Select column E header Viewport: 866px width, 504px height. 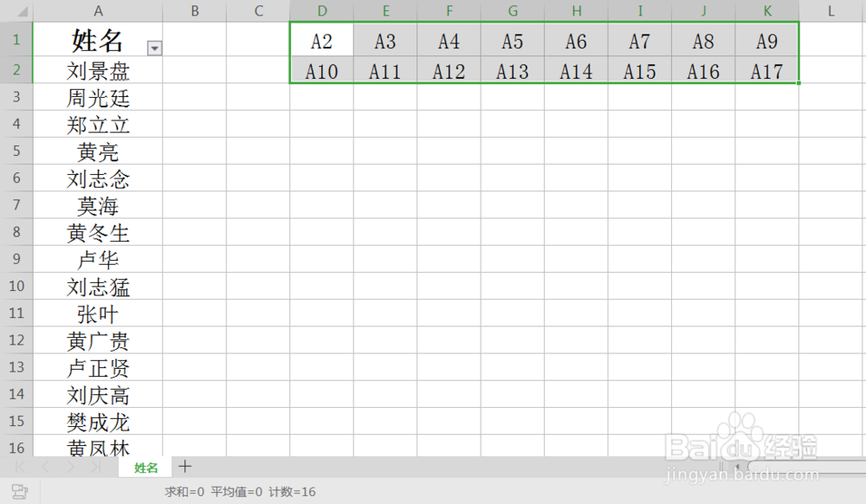coord(385,11)
